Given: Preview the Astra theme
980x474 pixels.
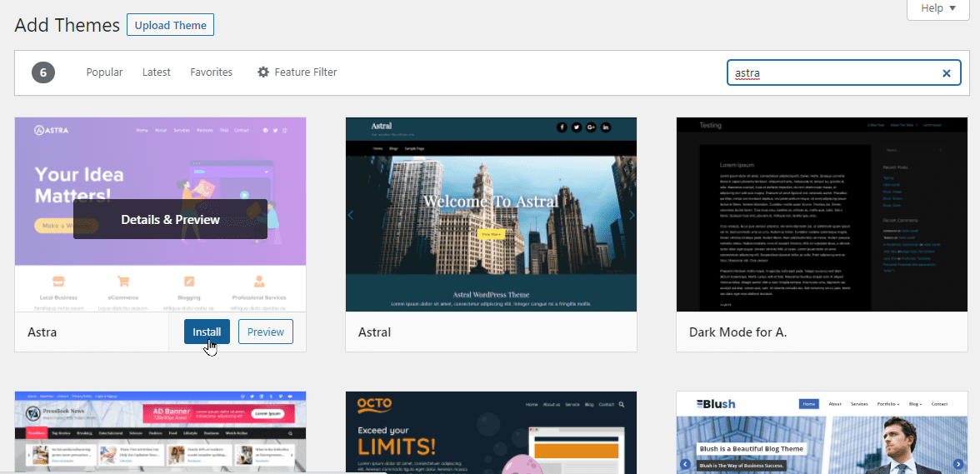Looking at the screenshot, I should (266, 332).
